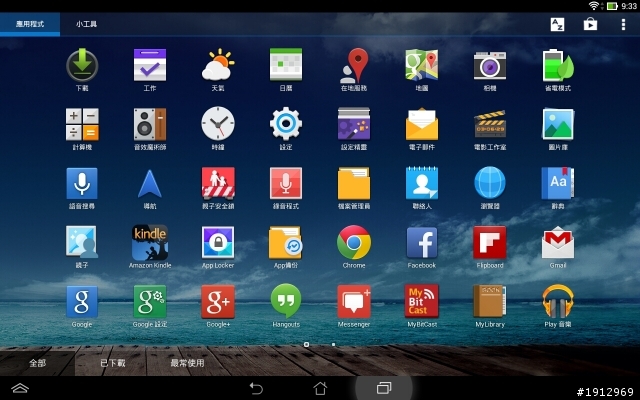Open the Google search app
Viewport: 640px width, 400px height.
[82, 302]
